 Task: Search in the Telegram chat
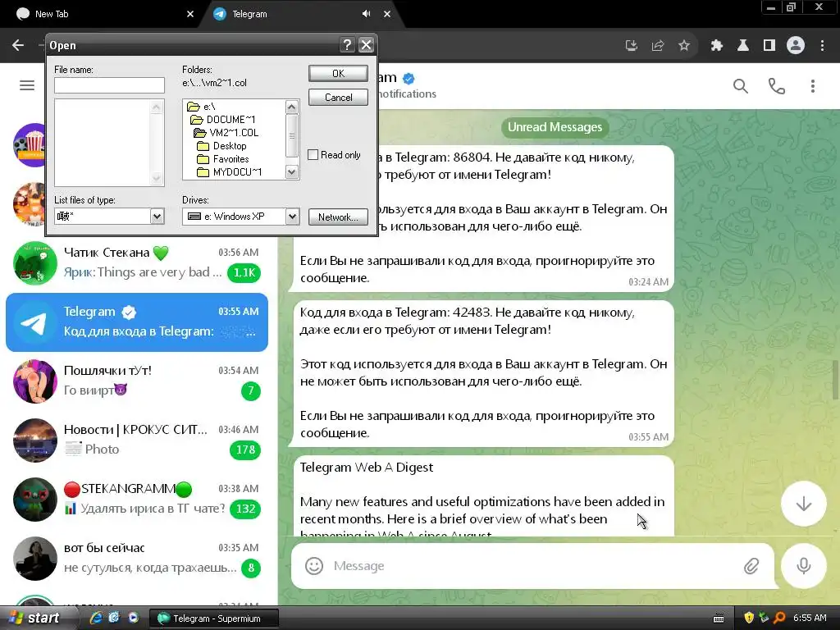(741, 85)
